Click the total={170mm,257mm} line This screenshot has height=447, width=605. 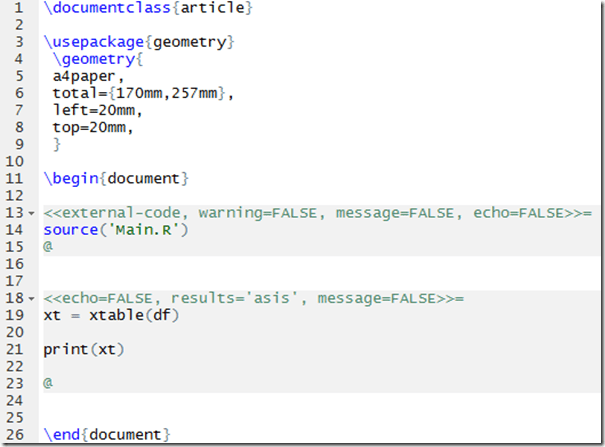point(142,93)
